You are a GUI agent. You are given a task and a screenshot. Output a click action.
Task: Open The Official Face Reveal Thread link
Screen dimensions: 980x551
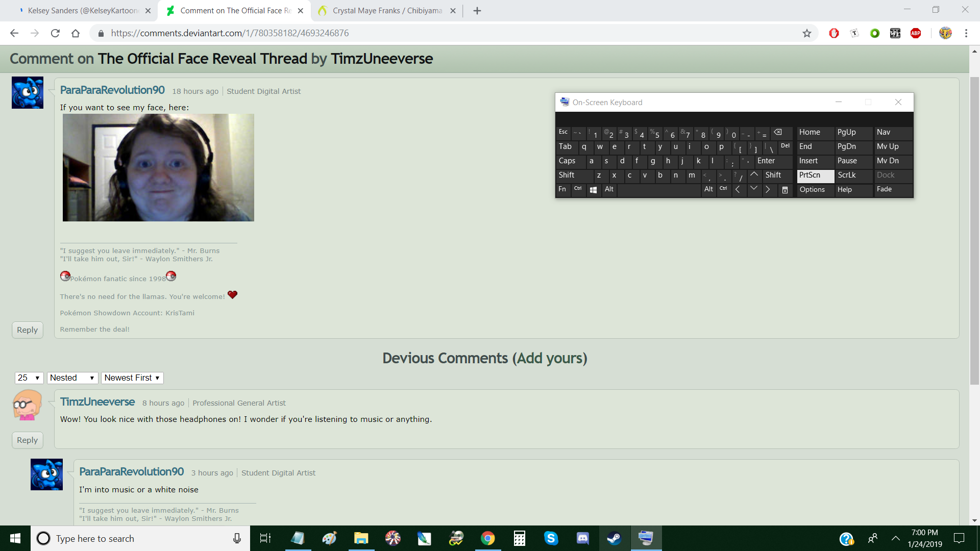point(203,59)
